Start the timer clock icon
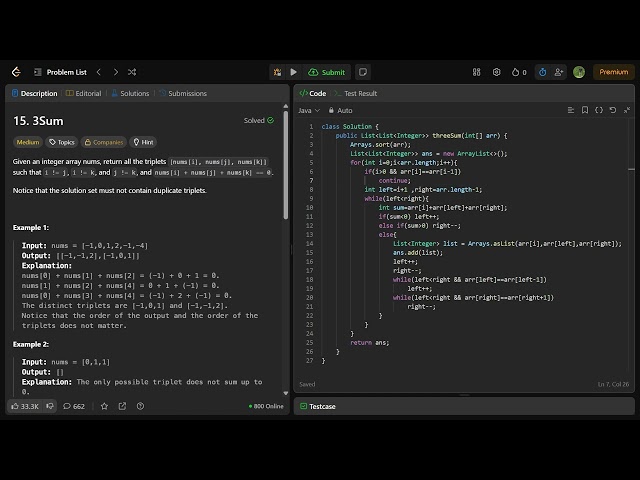This screenshot has width=640, height=480. point(542,72)
